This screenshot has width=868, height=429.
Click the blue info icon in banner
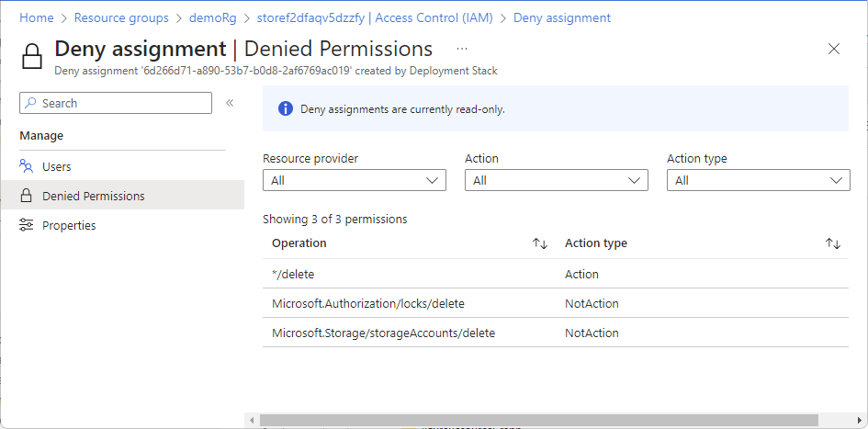[x=285, y=108]
